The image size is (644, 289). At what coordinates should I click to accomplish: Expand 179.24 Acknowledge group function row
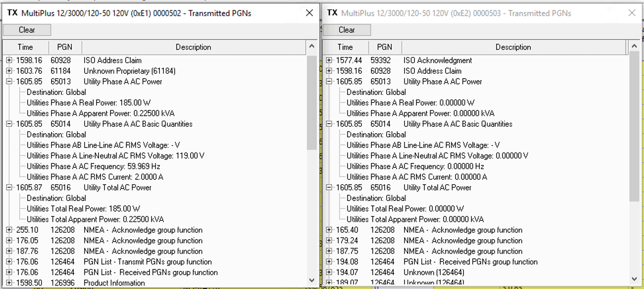click(x=329, y=241)
